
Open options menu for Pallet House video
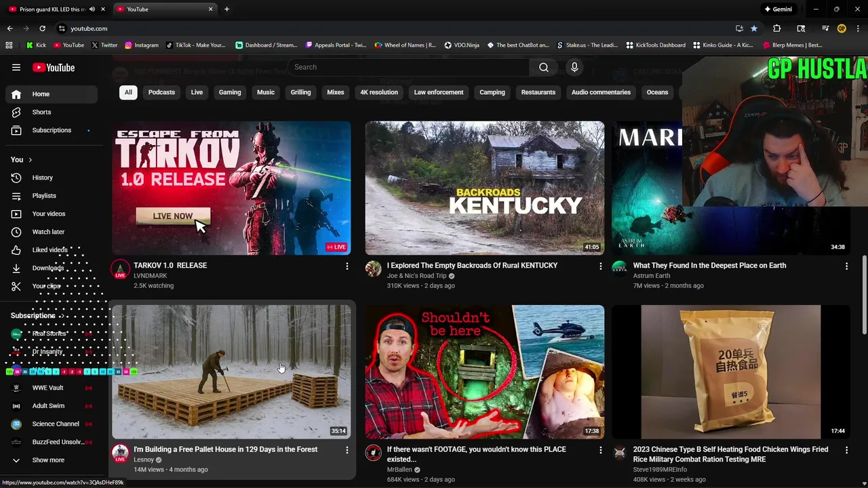[x=347, y=450]
